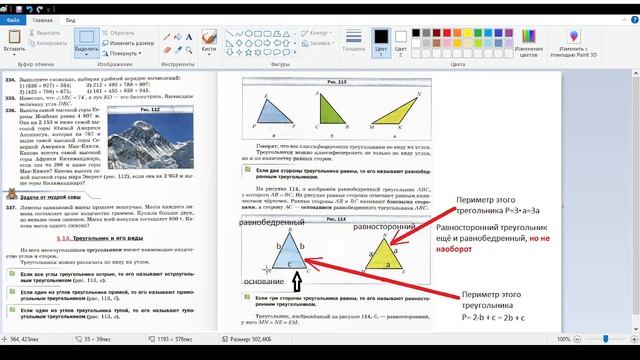
Task: Select the Text tool letter A
Action: point(189,37)
